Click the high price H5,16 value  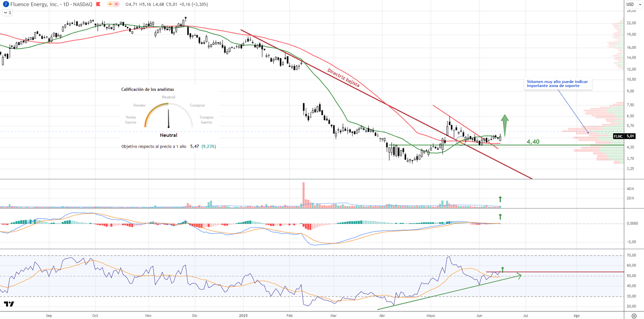(145, 4)
